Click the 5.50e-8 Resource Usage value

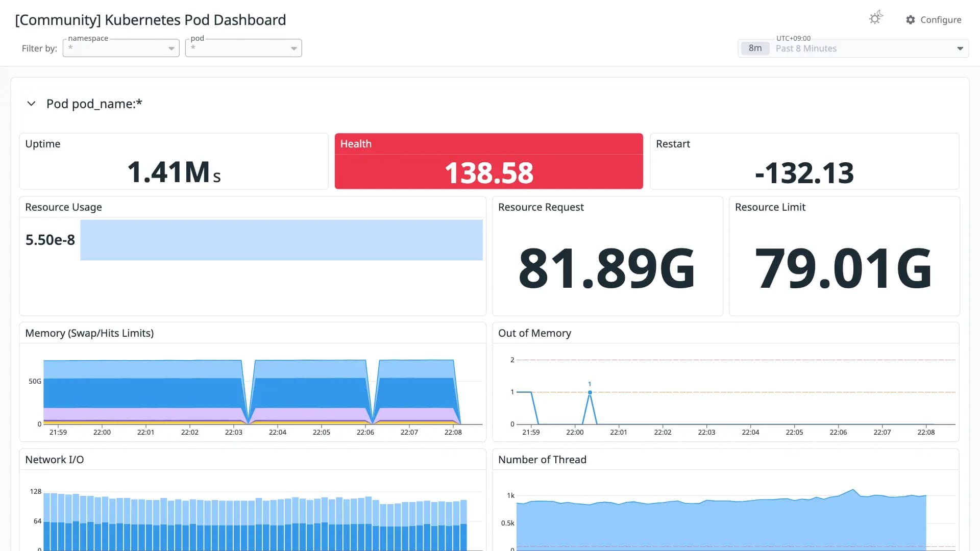[x=50, y=240]
